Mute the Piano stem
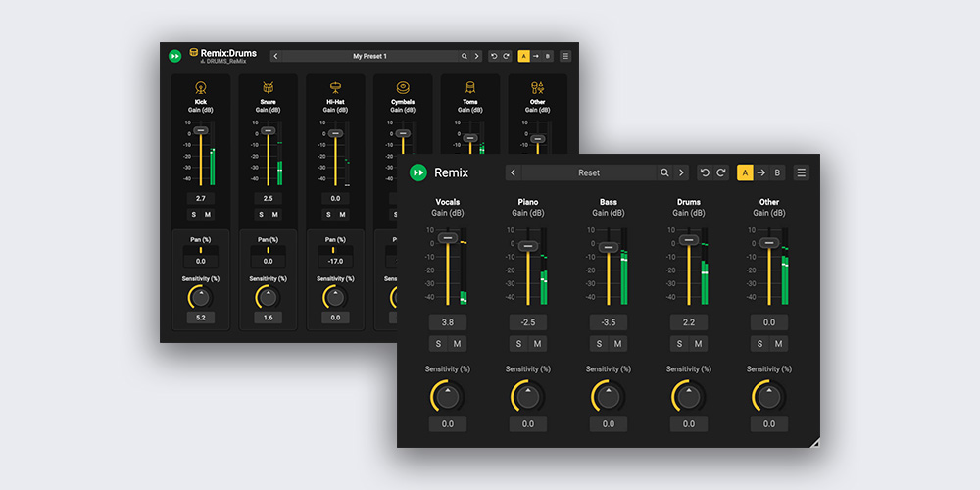The height and width of the screenshot is (490, 980). click(537, 344)
